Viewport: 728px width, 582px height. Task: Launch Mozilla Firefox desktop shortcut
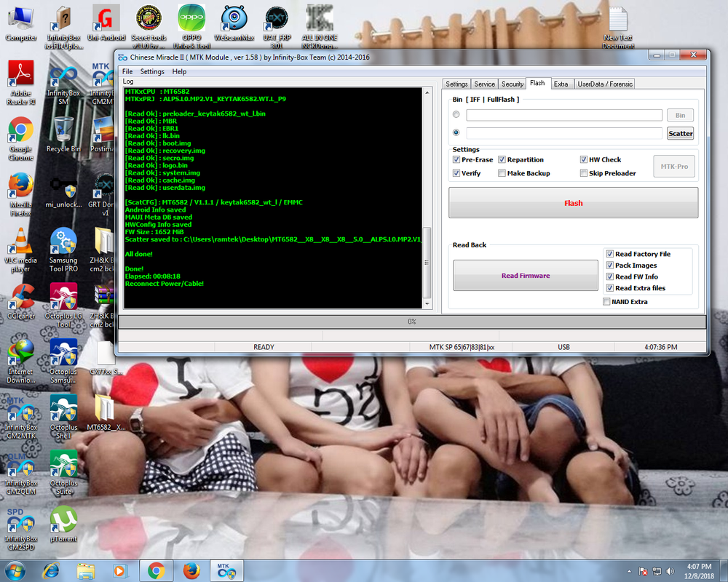tap(21, 194)
